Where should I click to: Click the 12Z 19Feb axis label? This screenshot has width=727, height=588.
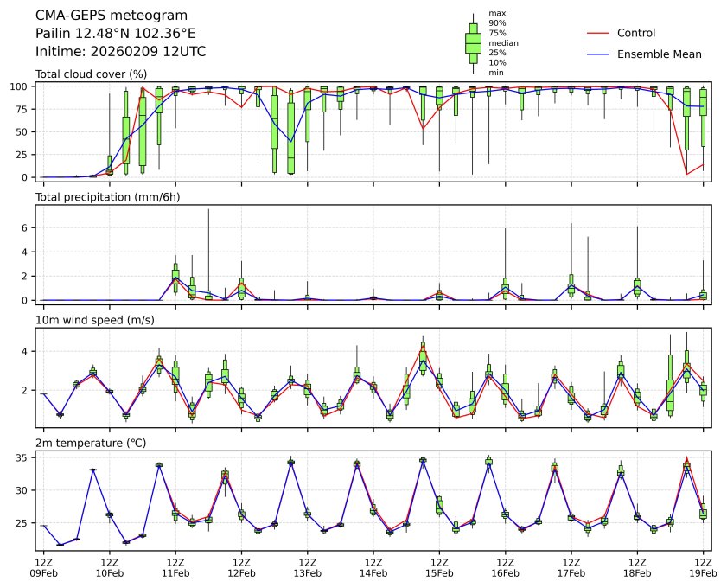pyautogui.click(x=703, y=567)
